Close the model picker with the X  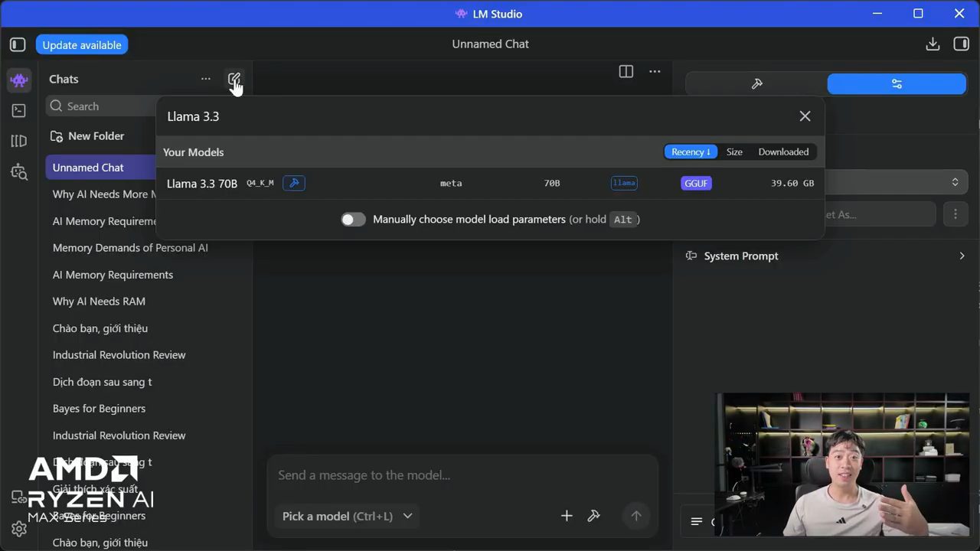tap(805, 116)
